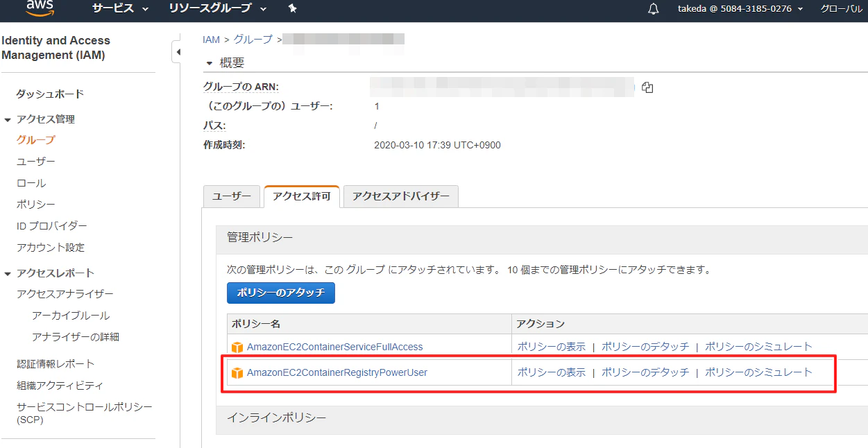Click the creation time 2020-03-10 17:39 UTC+0900
868x448 pixels.
coord(437,145)
